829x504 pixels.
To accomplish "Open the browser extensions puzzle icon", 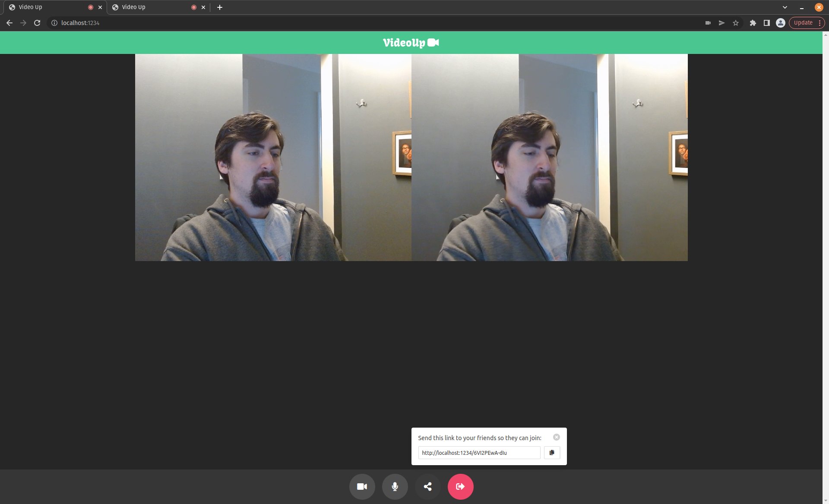I will (x=753, y=23).
